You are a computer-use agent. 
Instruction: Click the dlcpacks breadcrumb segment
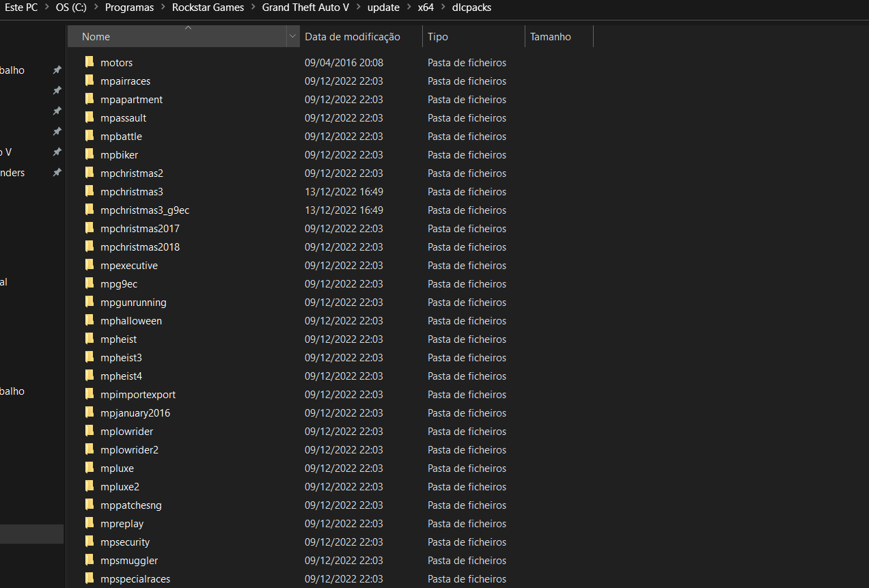click(x=471, y=8)
